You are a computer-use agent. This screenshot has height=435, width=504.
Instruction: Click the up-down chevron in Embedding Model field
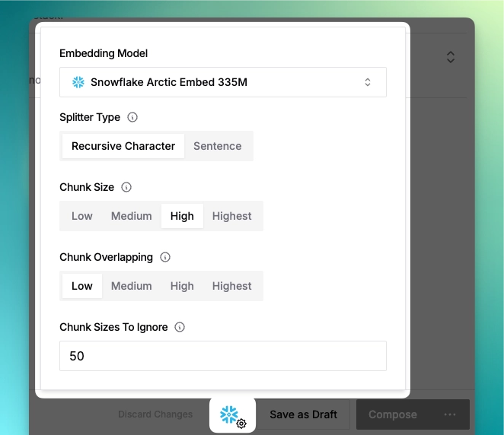pos(368,82)
